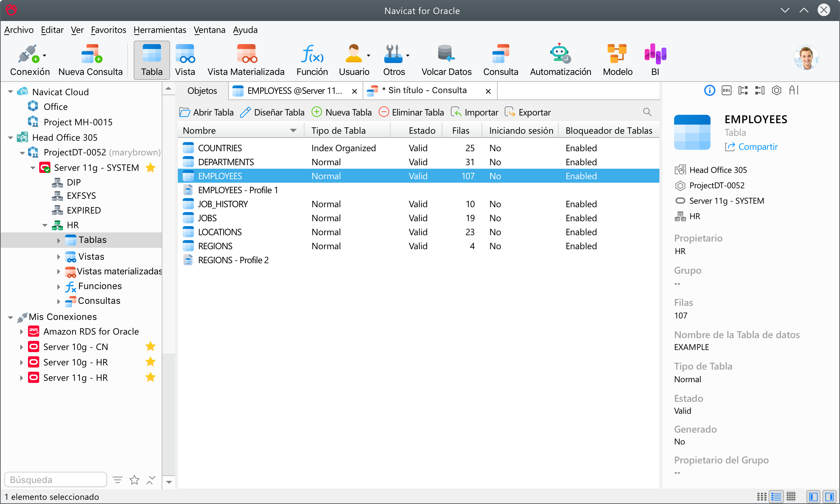Select the EMPLOYEES - Profile 1 item
840x504 pixels.
[419, 190]
